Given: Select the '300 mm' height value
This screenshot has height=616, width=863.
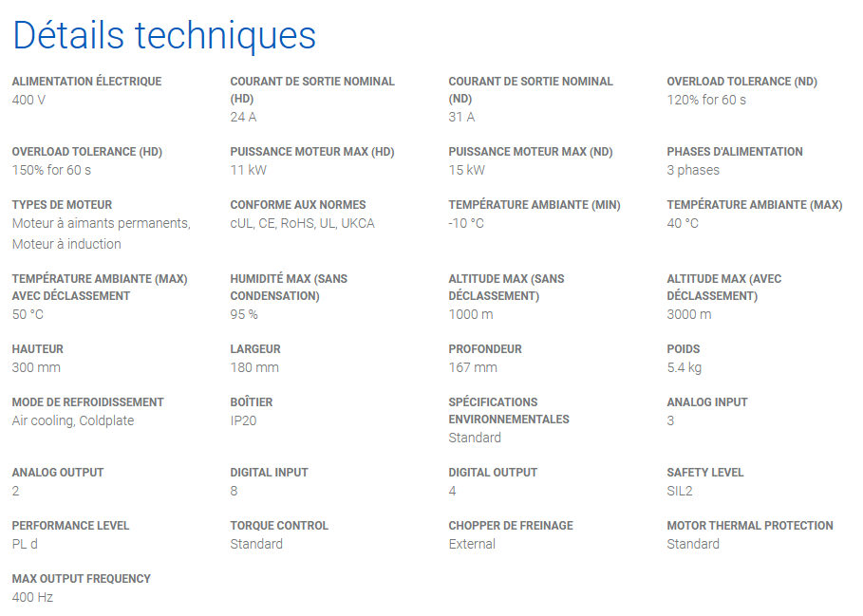Looking at the screenshot, I should click(36, 368).
